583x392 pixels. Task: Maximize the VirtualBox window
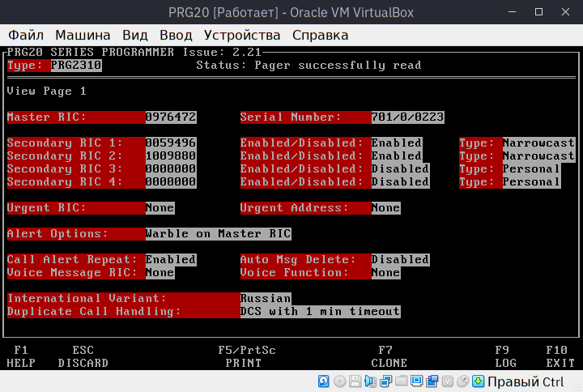coord(538,12)
